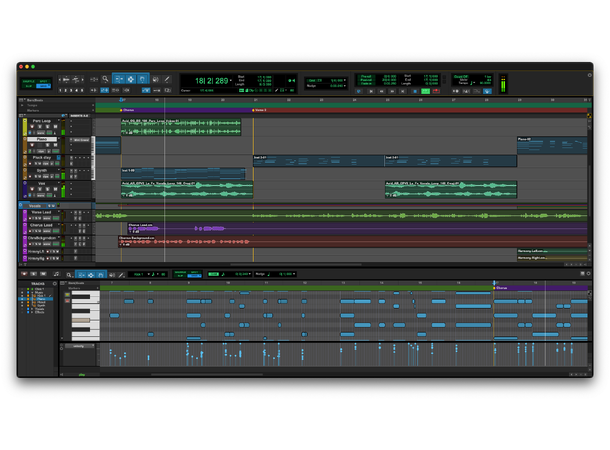This screenshot has height=450, width=610.
Task: Select the Pencil tool in top toolbar
Action: click(167, 79)
